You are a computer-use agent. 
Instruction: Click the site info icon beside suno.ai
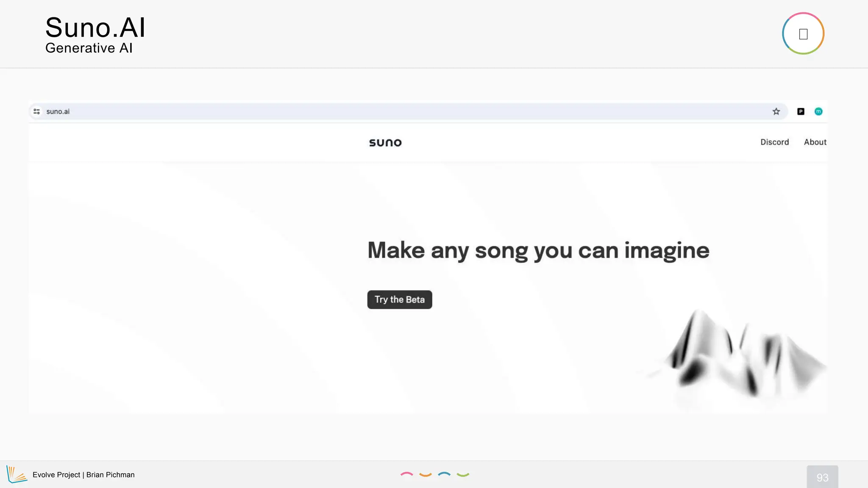point(37,111)
